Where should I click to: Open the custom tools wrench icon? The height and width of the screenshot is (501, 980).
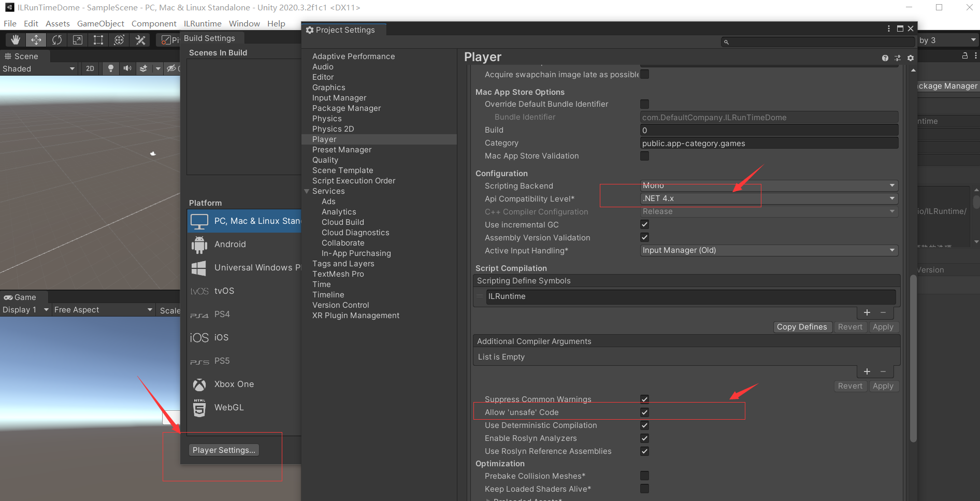[139, 39]
